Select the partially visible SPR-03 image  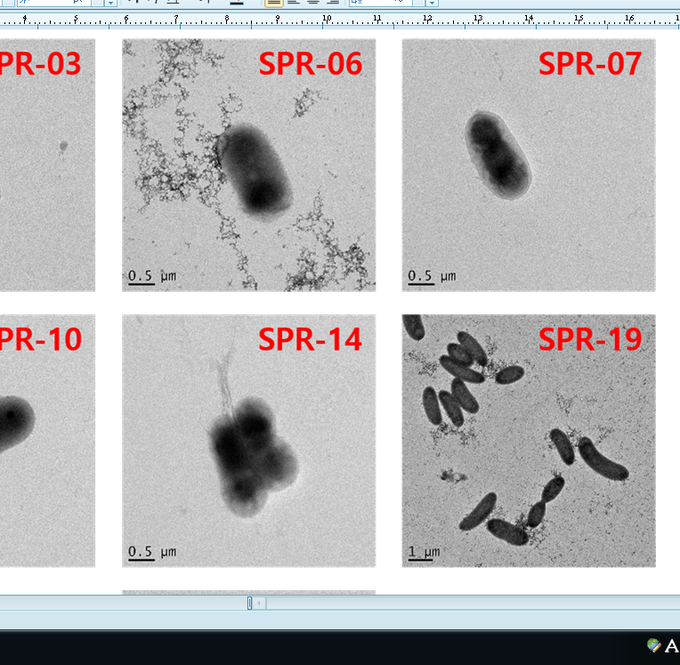pyautogui.click(x=47, y=165)
